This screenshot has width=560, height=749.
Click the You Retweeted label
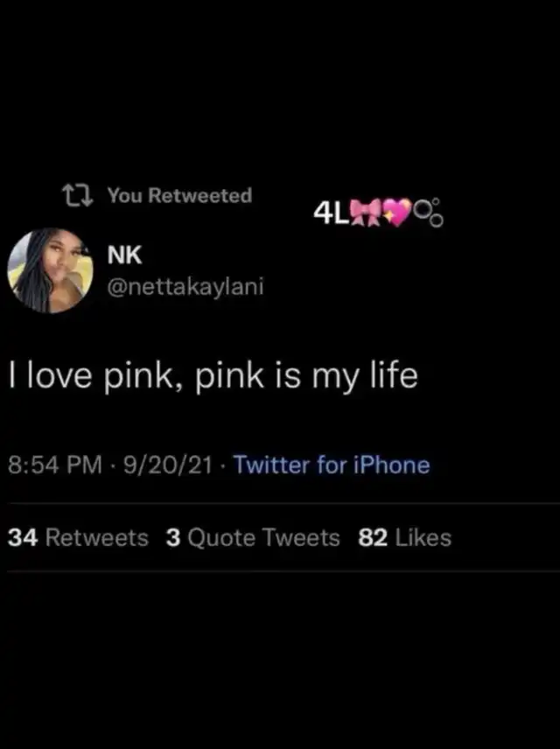point(179,195)
